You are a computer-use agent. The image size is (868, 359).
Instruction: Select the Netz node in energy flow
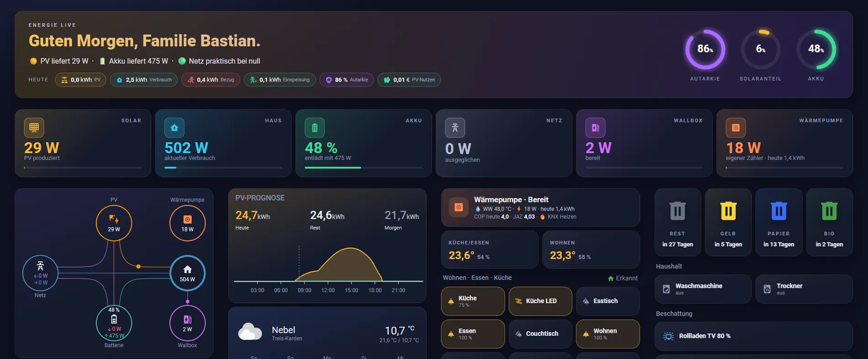[40, 273]
